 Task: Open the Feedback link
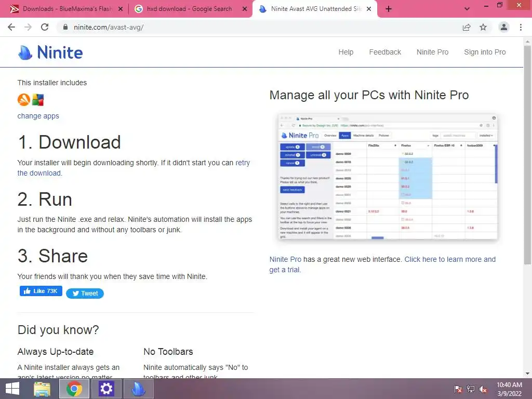(x=385, y=52)
